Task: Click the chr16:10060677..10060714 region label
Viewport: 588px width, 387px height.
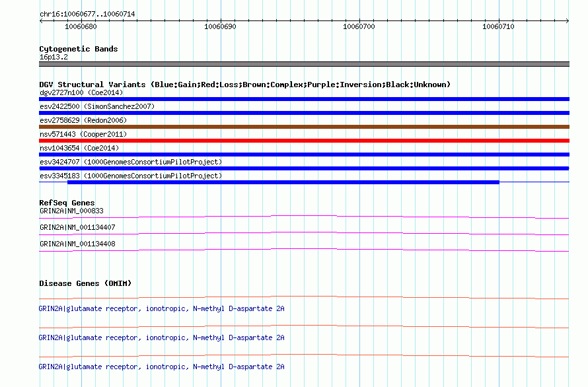Action: pos(87,14)
